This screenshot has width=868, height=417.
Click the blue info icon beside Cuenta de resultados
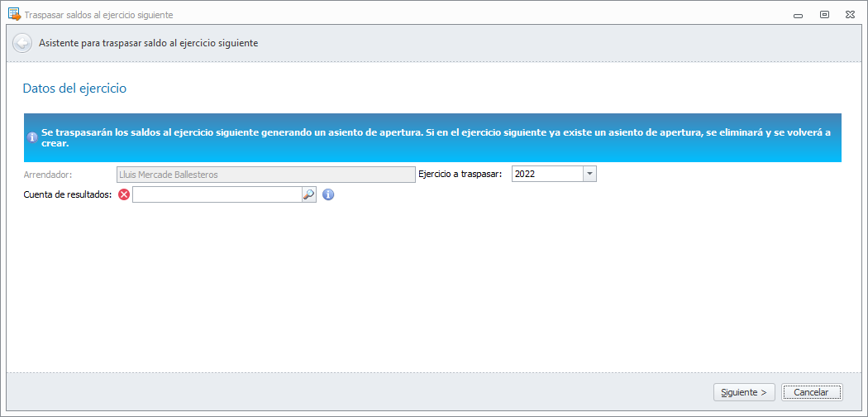(x=328, y=194)
